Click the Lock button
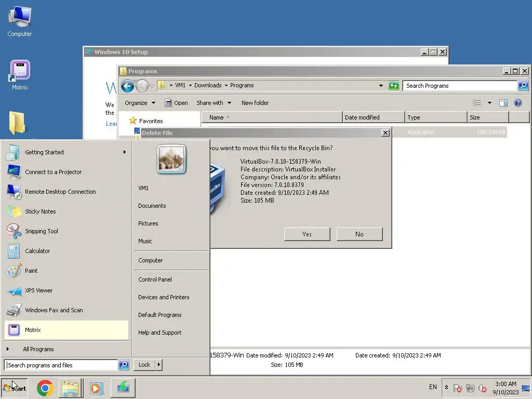 144,365
